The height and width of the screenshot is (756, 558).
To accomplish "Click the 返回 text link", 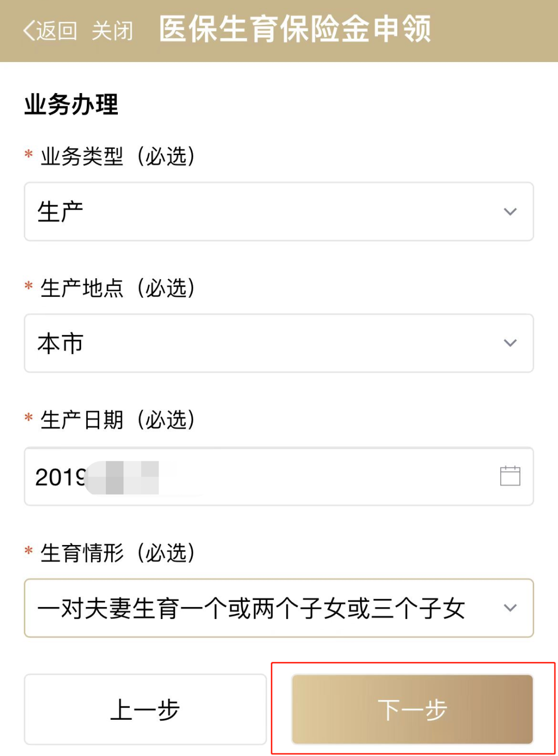I will pyautogui.click(x=57, y=31).
